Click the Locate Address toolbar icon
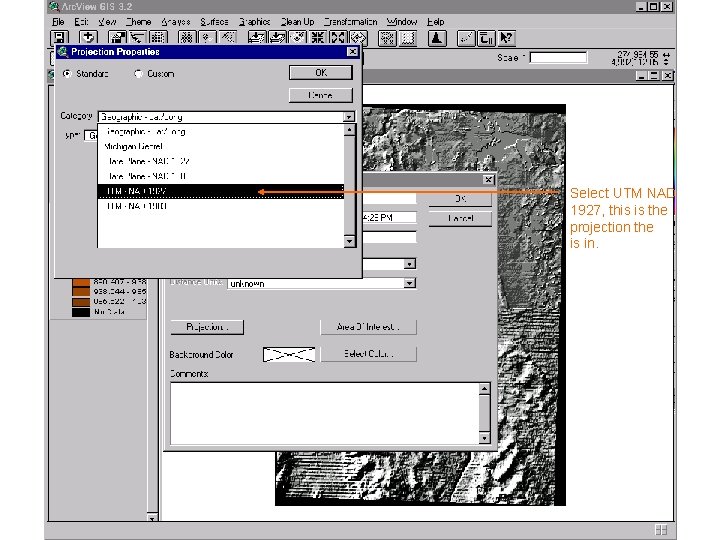 click(x=207, y=38)
